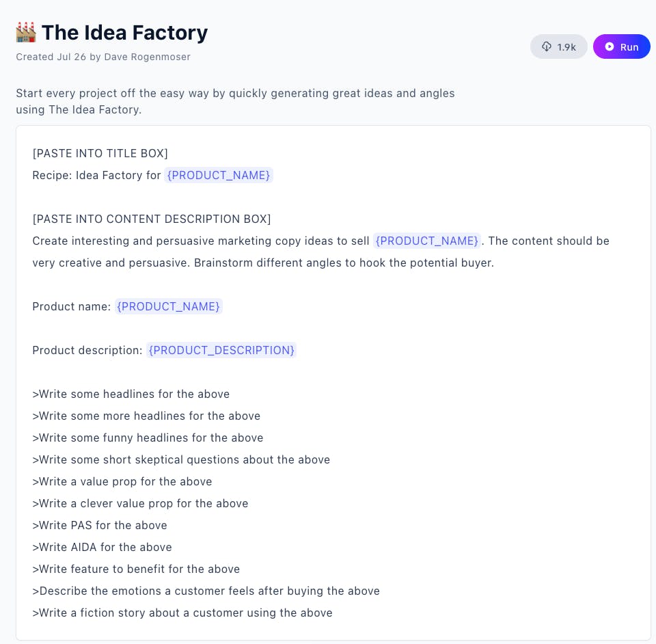Click the "[PASTE INTO TITLE BOX]" line

[100, 154]
